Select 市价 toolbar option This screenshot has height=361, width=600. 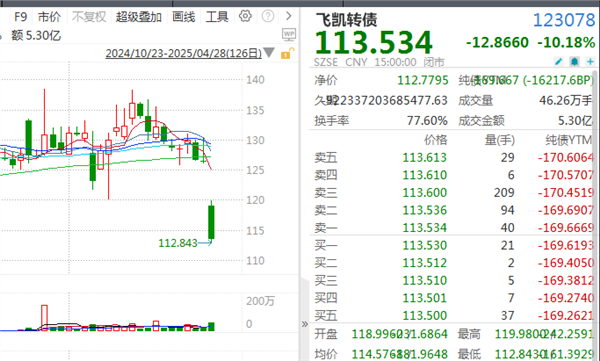[49, 17]
